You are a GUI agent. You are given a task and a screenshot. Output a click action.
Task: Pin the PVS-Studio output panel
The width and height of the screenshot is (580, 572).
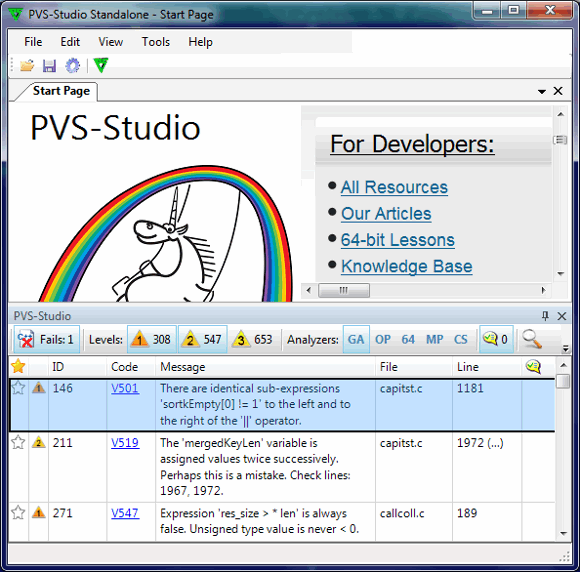(545, 316)
